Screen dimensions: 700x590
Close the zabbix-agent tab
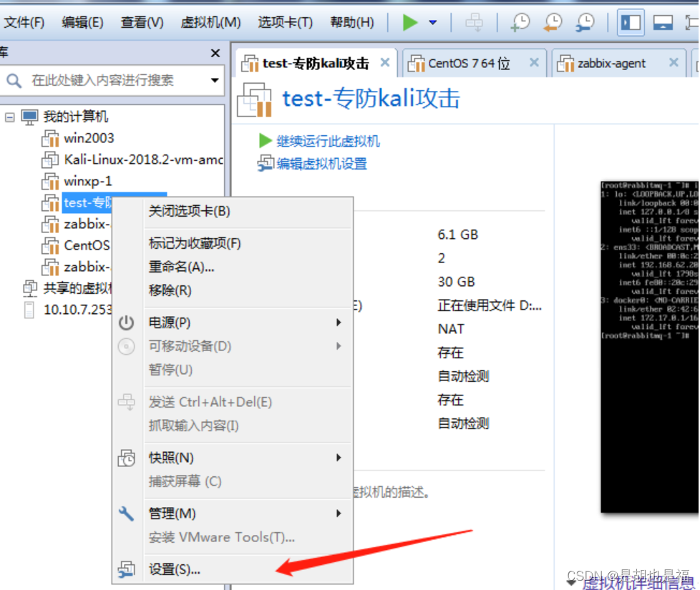[674, 62]
